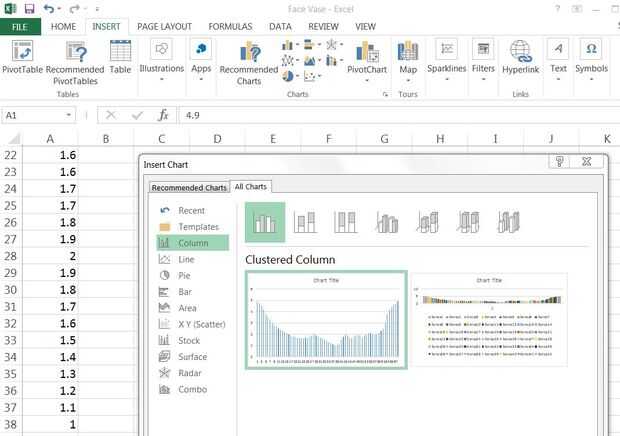Choose the 100% Stacked Column subtype icon

coord(346,222)
